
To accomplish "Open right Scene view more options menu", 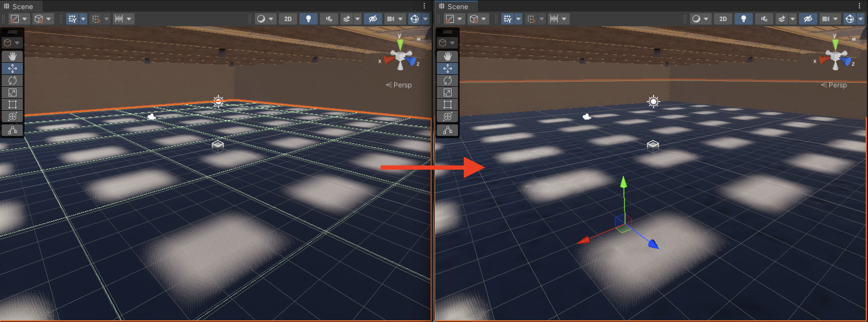I will 859,6.
